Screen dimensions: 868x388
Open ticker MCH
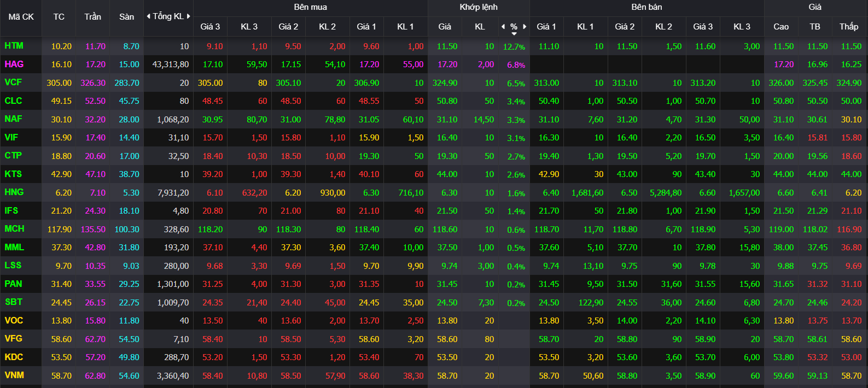click(14, 229)
